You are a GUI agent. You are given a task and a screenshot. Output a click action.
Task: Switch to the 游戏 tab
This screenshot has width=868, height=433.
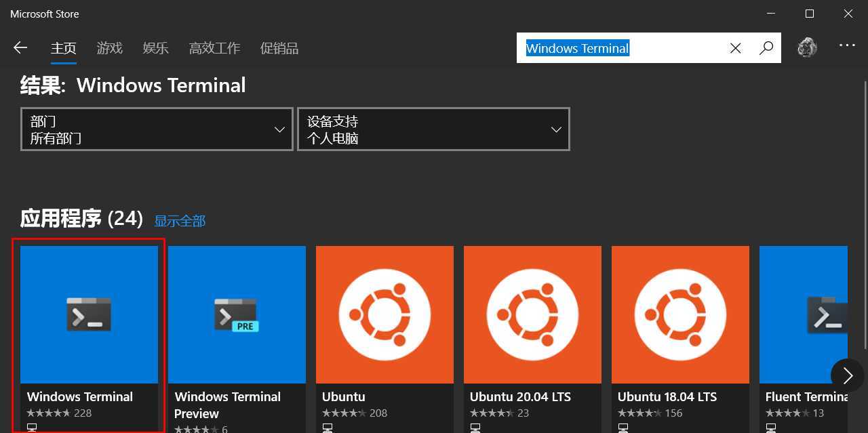pos(110,48)
